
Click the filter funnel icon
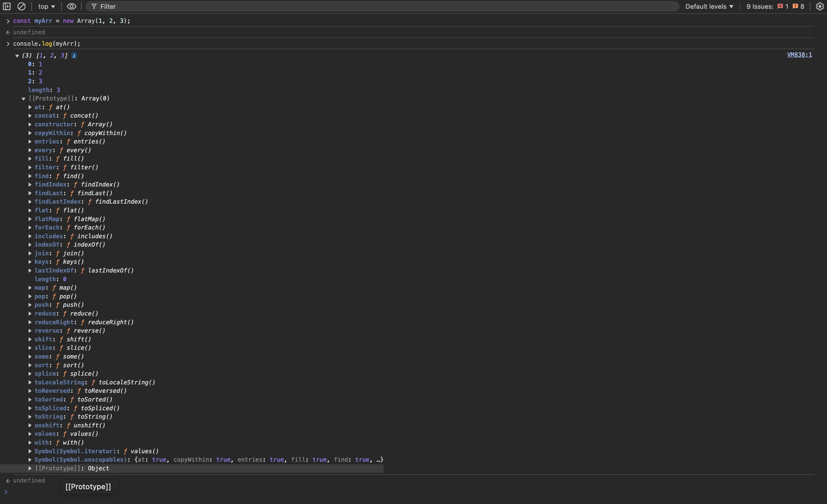(94, 6)
